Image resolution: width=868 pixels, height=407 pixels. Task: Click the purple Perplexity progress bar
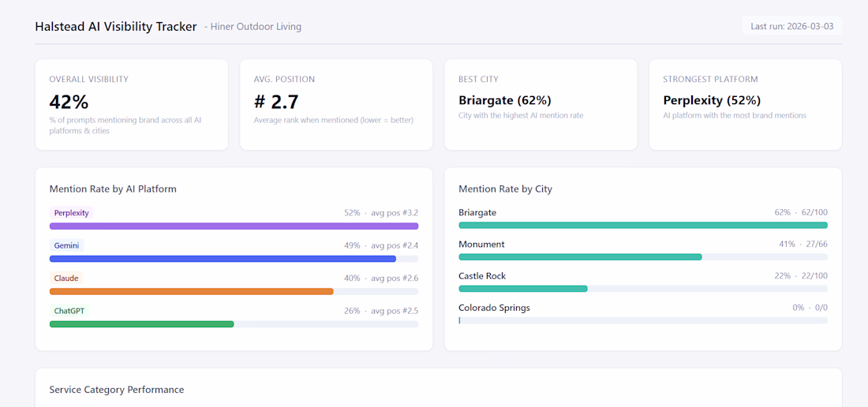pyautogui.click(x=234, y=226)
